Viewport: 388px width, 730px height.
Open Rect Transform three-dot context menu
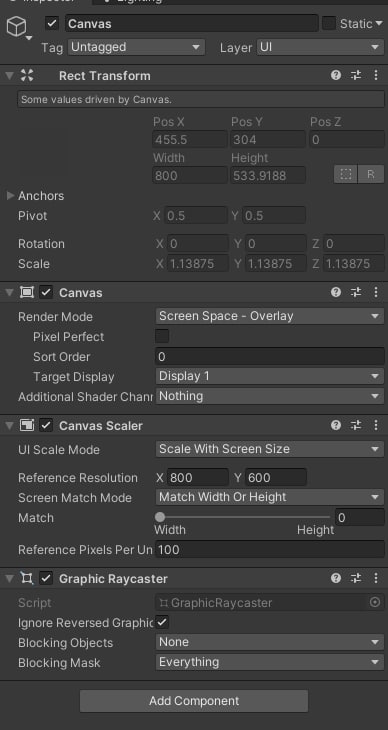(x=376, y=75)
